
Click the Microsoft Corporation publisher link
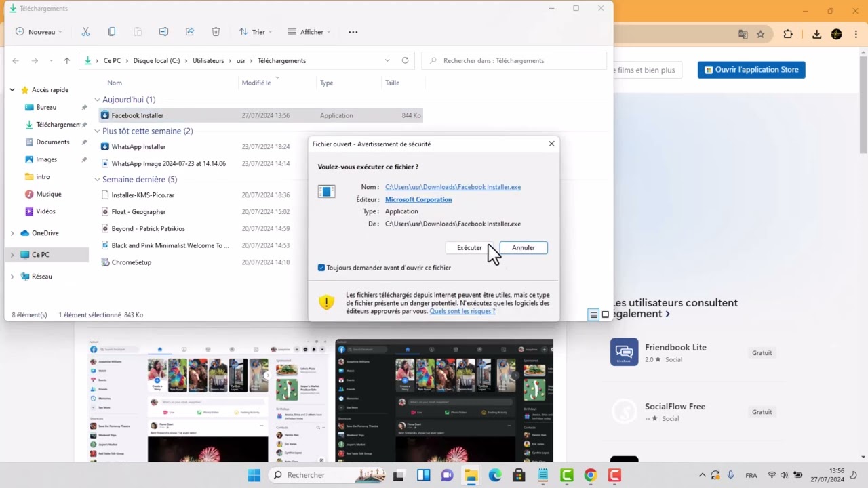[x=418, y=199]
